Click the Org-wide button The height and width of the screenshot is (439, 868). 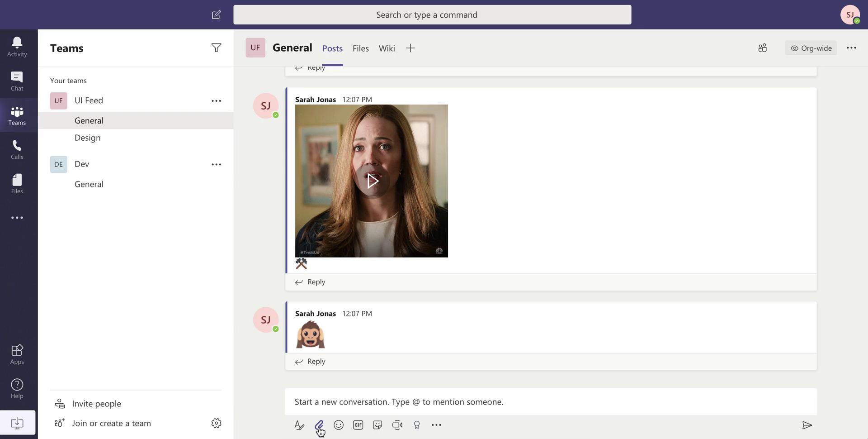(x=811, y=48)
